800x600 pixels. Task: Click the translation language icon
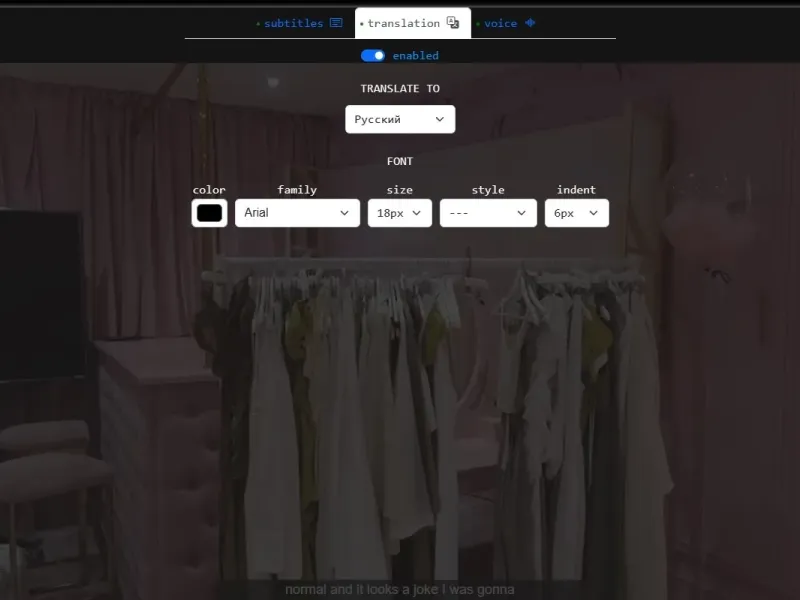pyautogui.click(x=453, y=22)
